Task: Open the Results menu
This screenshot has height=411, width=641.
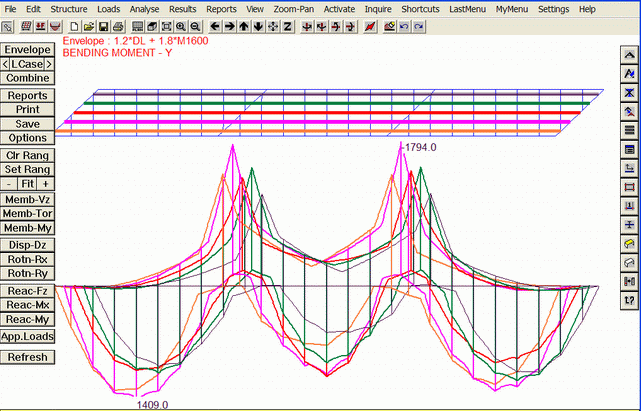Action: tap(183, 9)
